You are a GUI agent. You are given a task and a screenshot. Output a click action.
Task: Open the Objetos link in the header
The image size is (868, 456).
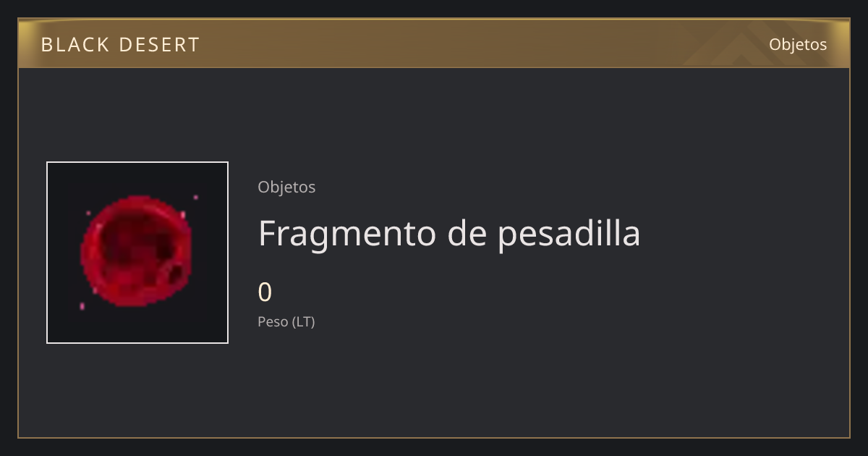798,44
